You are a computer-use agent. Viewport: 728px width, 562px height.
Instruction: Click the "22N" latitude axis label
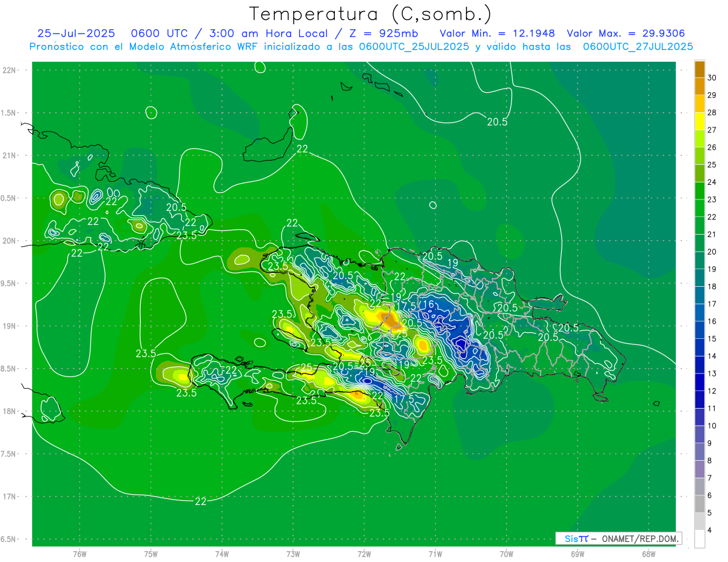point(10,70)
